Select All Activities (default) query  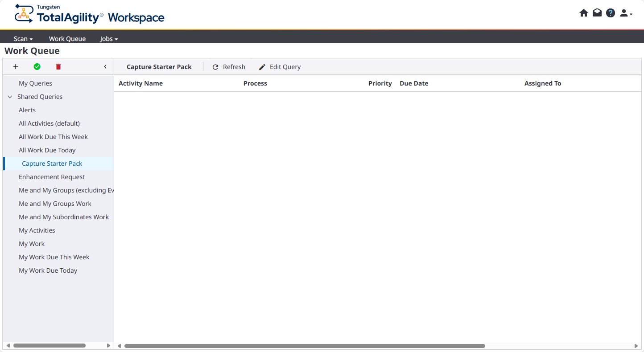49,123
